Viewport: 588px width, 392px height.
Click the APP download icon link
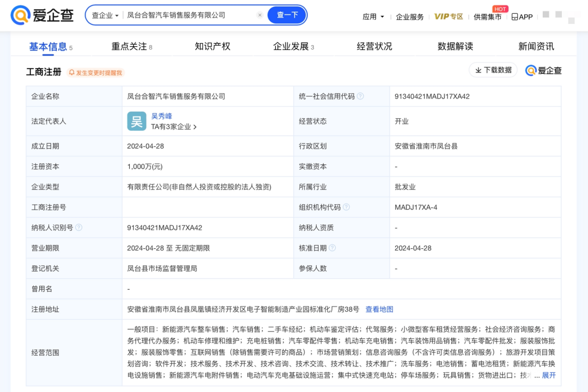(x=522, y=17)
